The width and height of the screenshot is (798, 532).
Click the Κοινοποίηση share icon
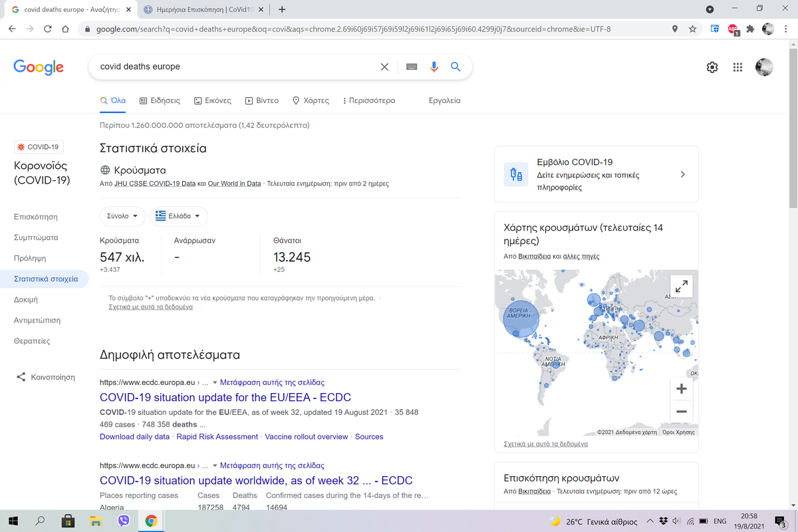pyautogui.click(x=21, y=377)
